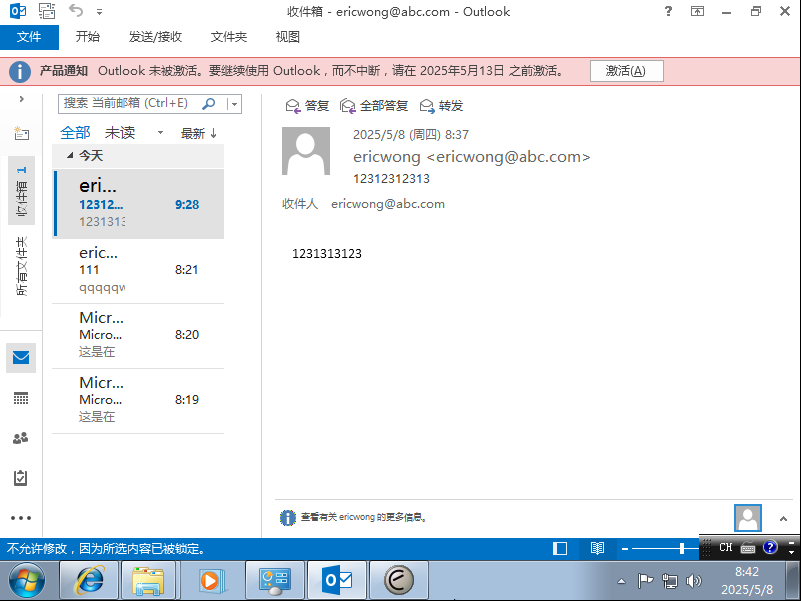Open the Customize Quick Access Toolbar dropdown

pos(100,11)
